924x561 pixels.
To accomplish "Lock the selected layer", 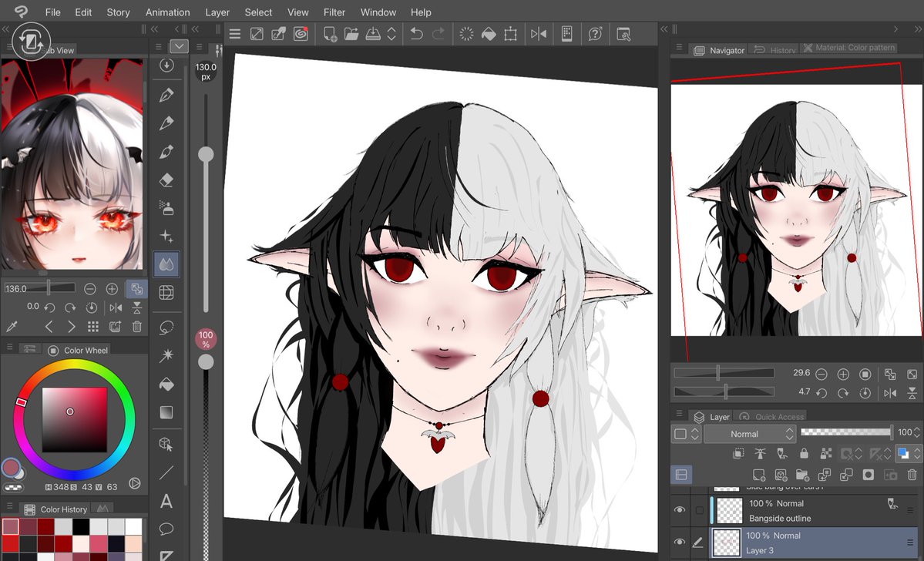I will tap(804, 455).
